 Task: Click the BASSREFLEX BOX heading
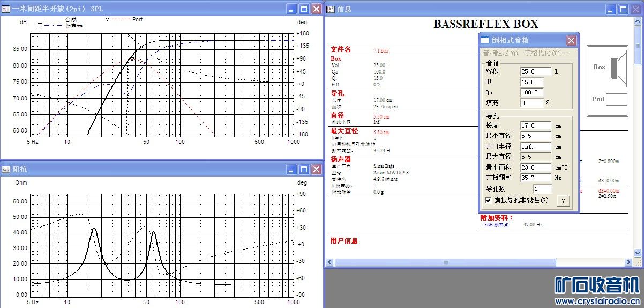(485, 24)
